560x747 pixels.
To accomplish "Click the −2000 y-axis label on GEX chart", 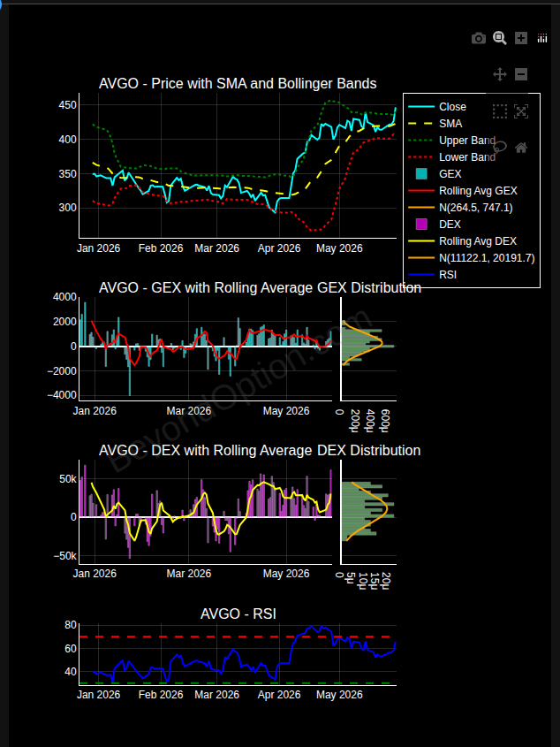I will coord(60,370).
